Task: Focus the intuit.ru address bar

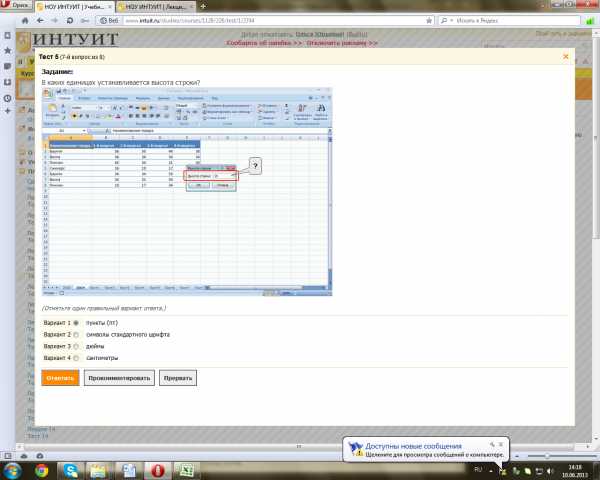Action: [x=274, y=21]
